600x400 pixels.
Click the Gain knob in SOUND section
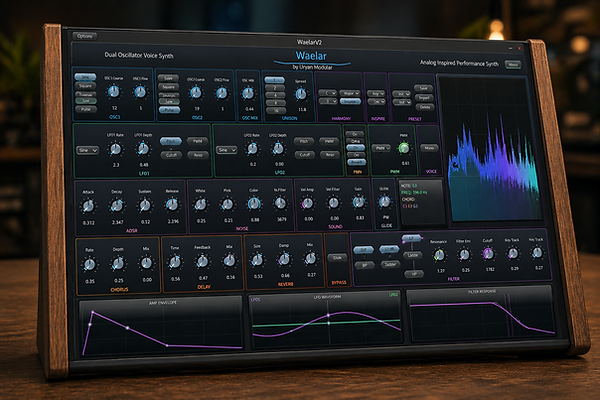[359, 202]
